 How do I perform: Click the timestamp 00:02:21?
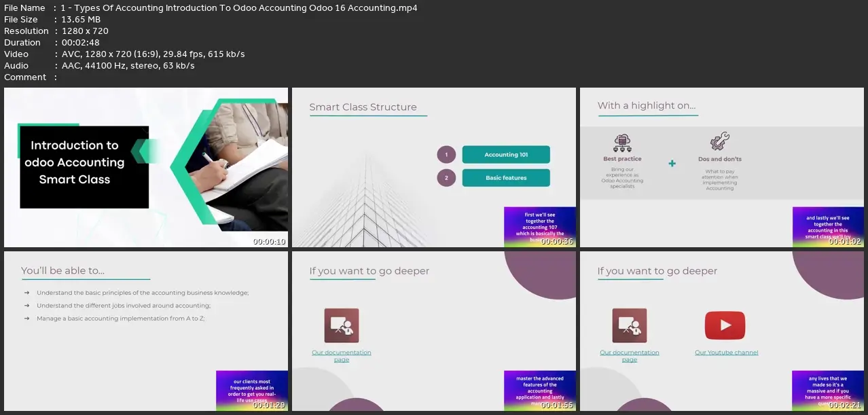point(846,405)
